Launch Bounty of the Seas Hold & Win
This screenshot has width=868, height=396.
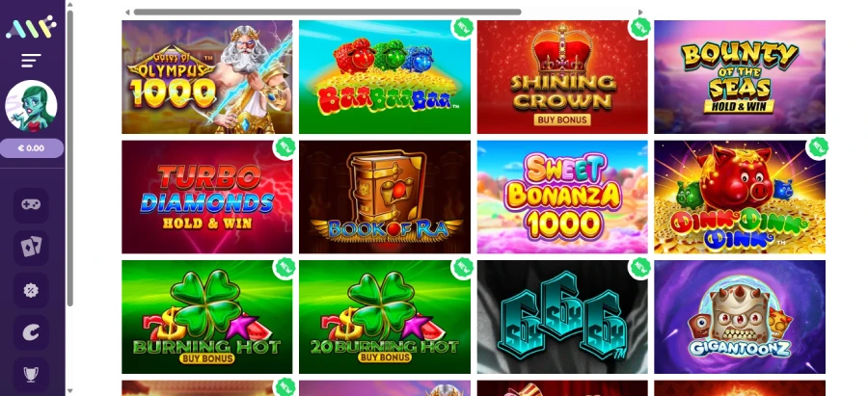[740, 77]
